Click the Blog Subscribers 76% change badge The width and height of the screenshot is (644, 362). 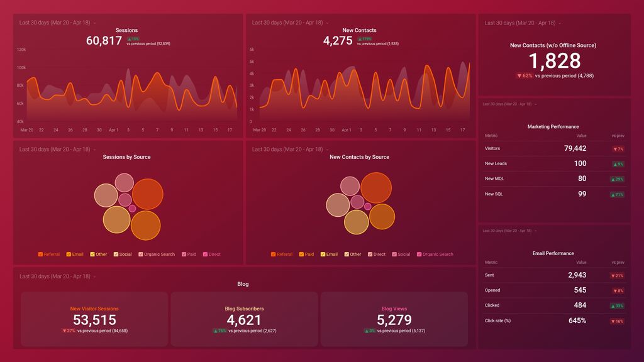219,331
